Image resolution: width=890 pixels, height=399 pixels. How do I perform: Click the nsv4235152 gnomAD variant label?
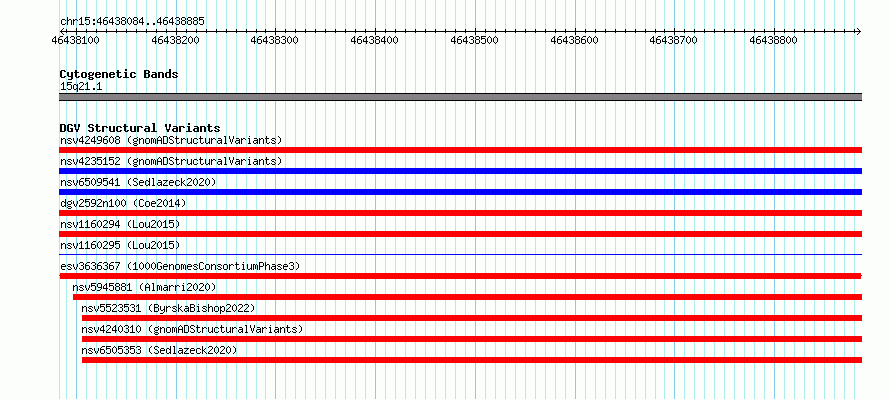point(171,161)
